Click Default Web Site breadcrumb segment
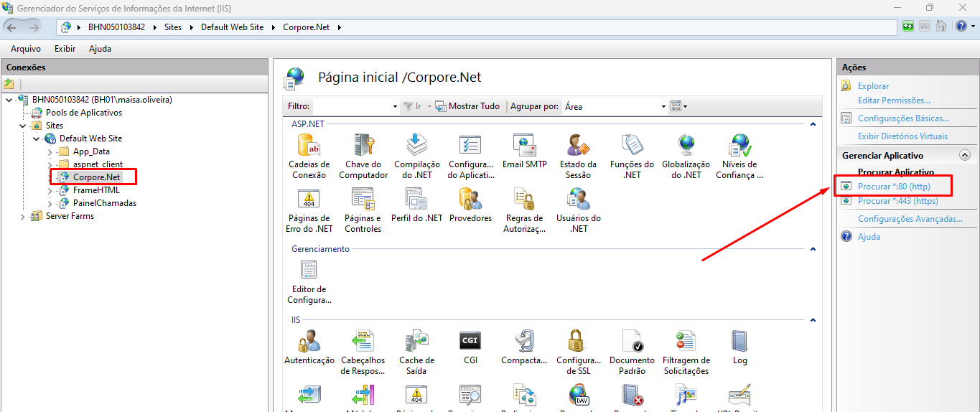980x412 pixels. pyautogui.click(x=232, y=27)
